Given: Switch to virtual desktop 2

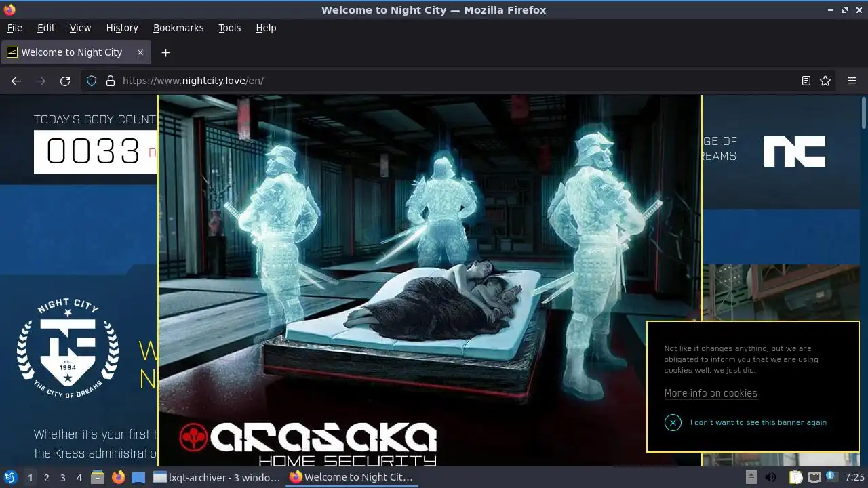Looking at the screenshot, I should pyautogui.click(x=46, y=478).
